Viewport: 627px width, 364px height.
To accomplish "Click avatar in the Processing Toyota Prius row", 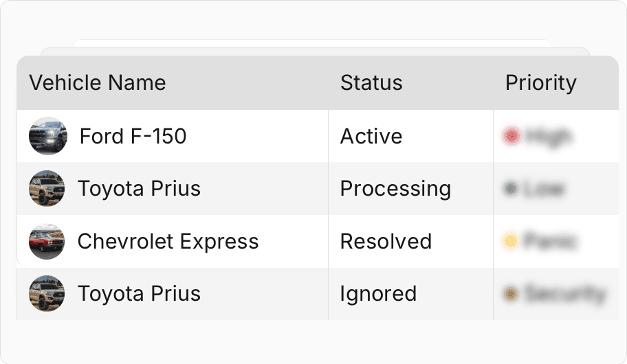I will (47, 189).
